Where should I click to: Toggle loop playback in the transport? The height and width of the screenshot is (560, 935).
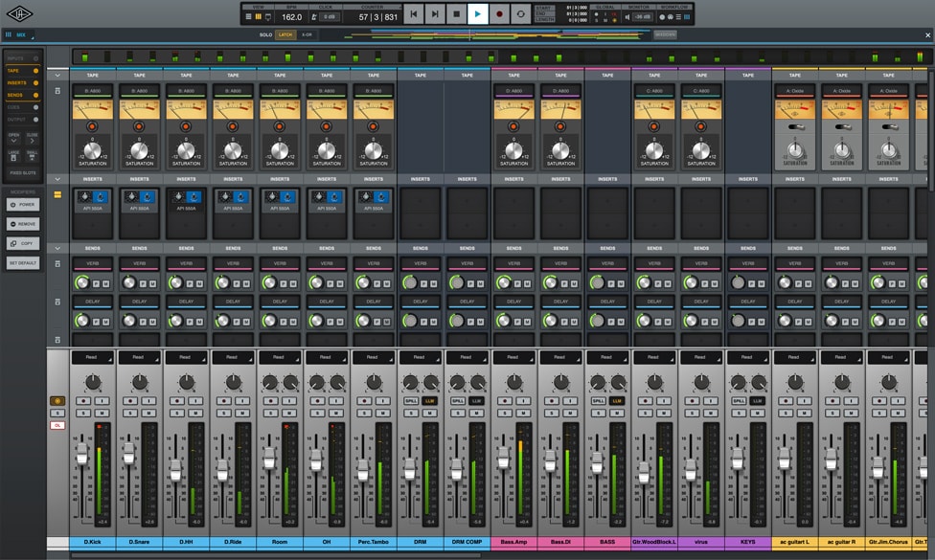[x=520, y=14]
